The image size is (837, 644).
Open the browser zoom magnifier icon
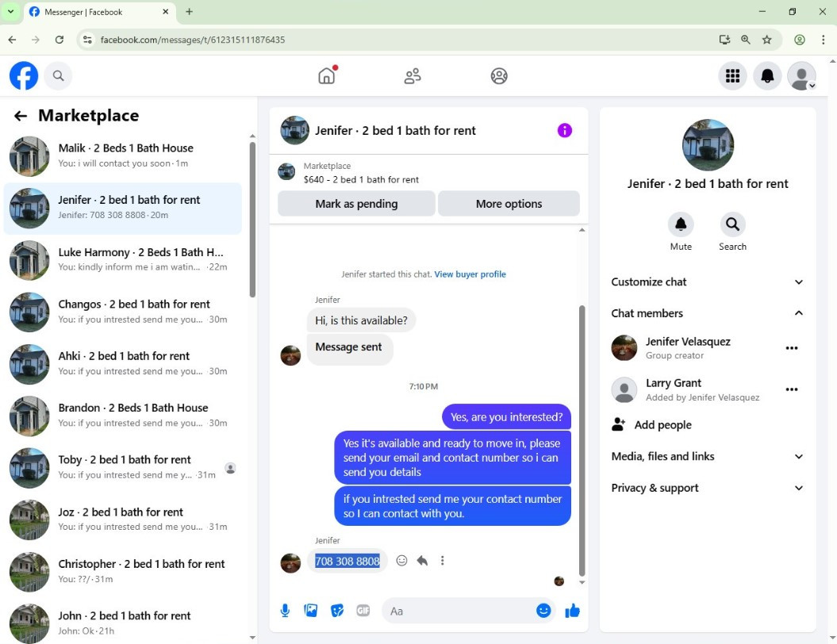[x=745, y=40]
